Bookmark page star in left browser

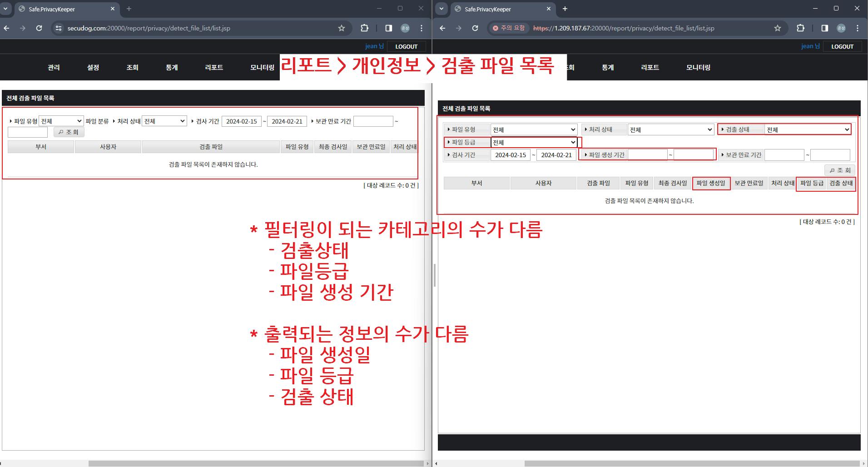pyautogui.click(x=342, y=28)
